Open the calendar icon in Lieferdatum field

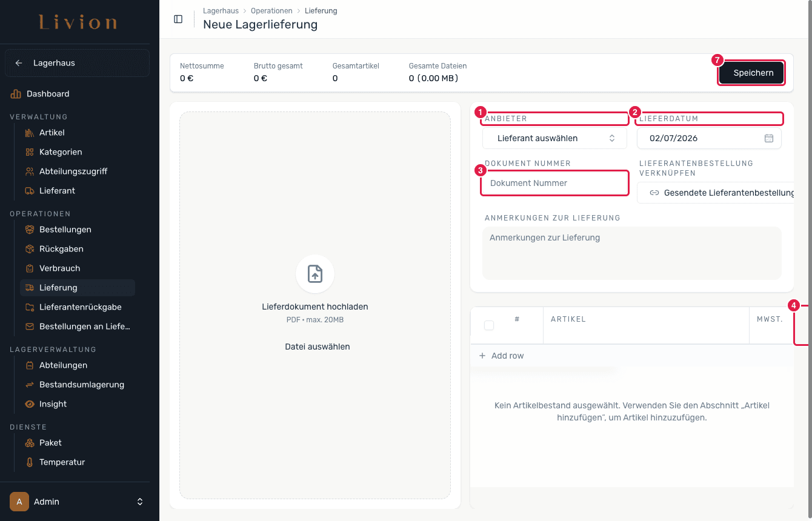[769, 138]
